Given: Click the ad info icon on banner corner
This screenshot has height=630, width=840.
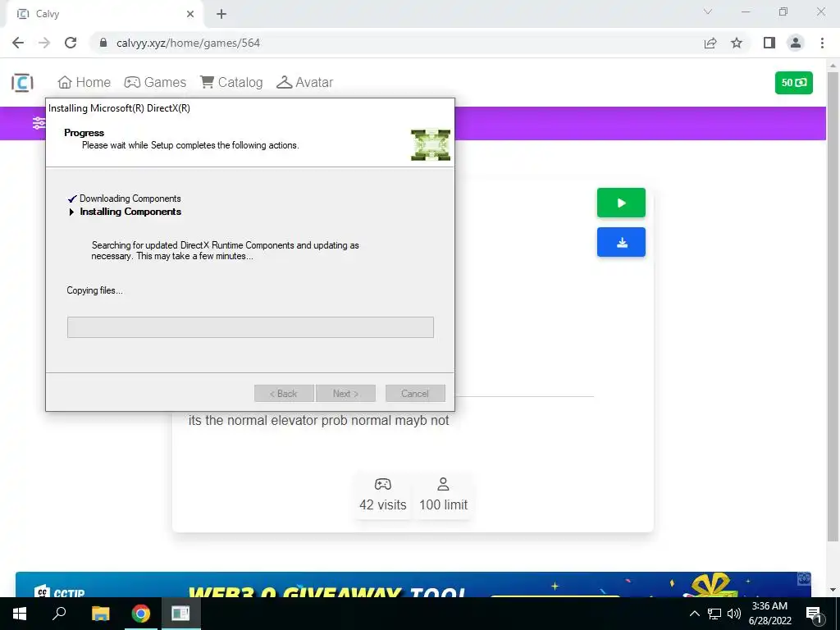Looking at the screenshot, I should click(x=804, y=578).
